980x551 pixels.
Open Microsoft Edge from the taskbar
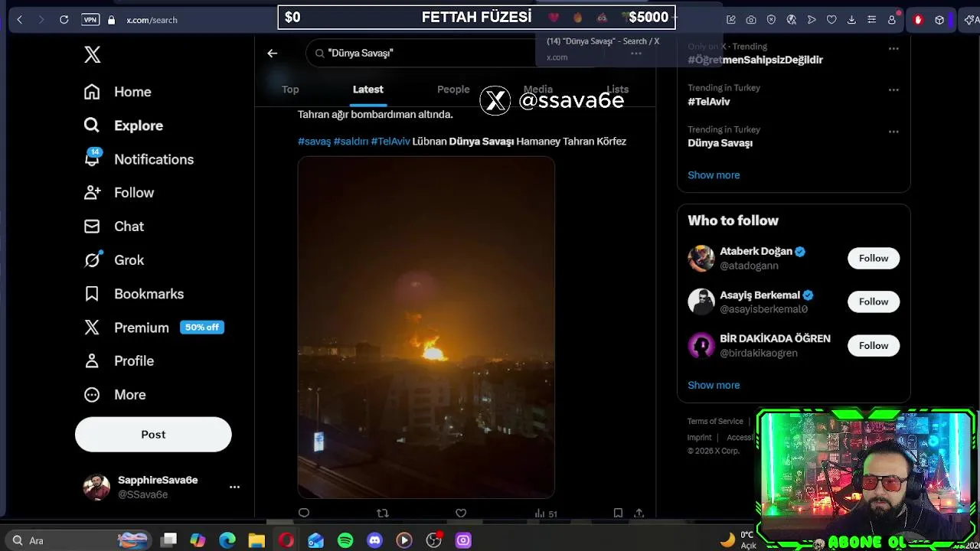(x=227, y=540)
